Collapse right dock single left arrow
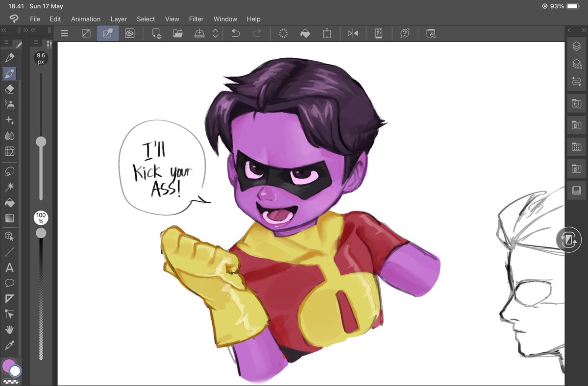The image size is (588, 386). [x=569, y=30]
